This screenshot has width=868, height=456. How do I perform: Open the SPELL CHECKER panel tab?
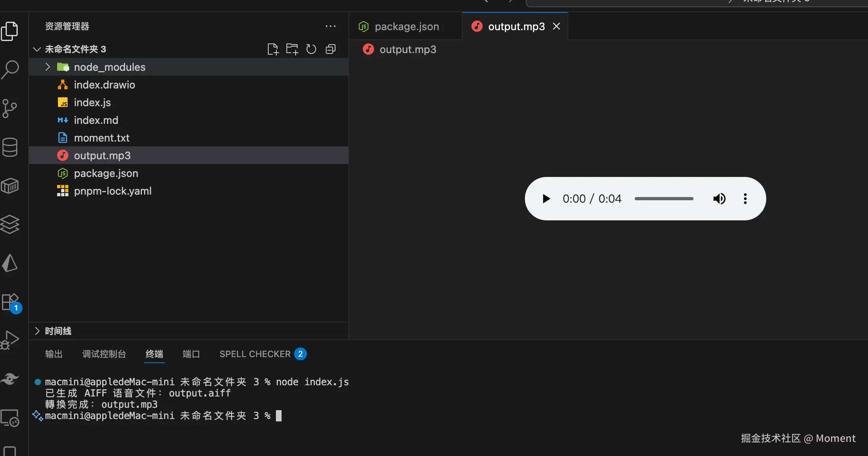[x=255, y=354]
